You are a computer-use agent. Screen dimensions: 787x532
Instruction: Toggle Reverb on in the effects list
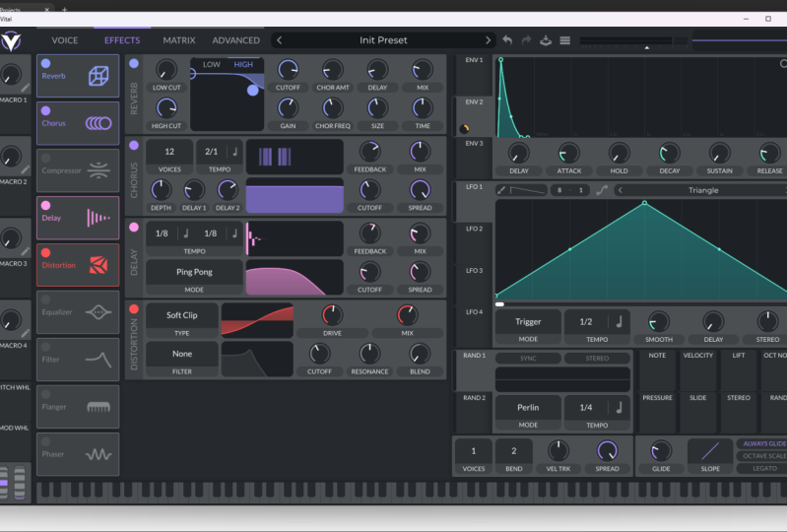(x=45, y=63)
